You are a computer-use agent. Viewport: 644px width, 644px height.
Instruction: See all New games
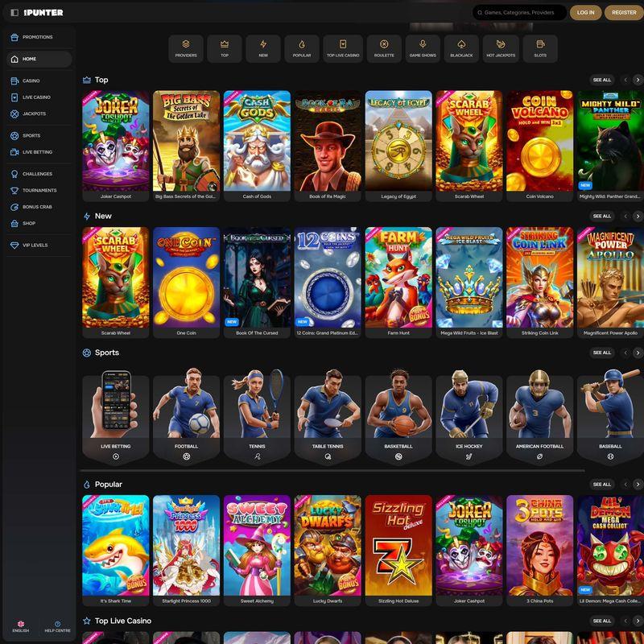coord(601,216)
